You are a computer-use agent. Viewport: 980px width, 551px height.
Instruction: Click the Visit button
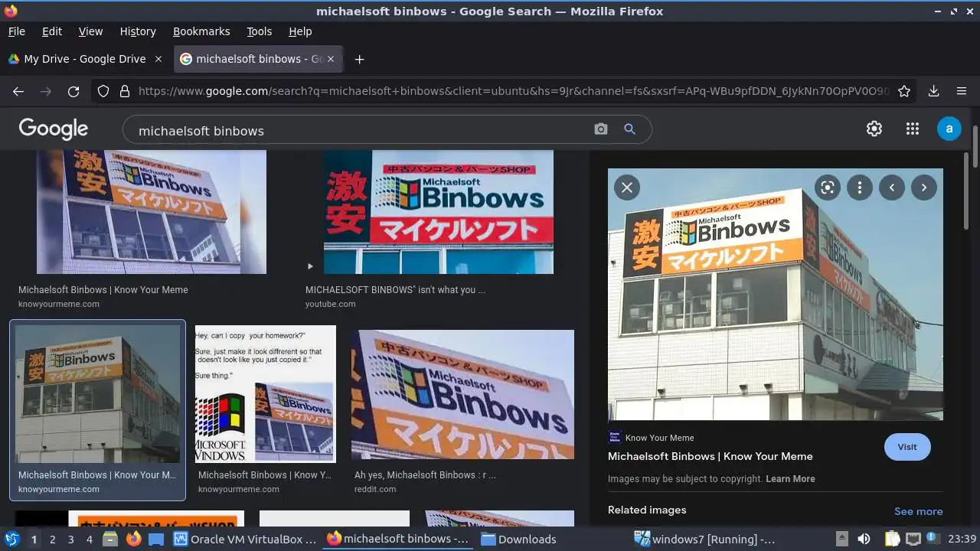(907, 447)
